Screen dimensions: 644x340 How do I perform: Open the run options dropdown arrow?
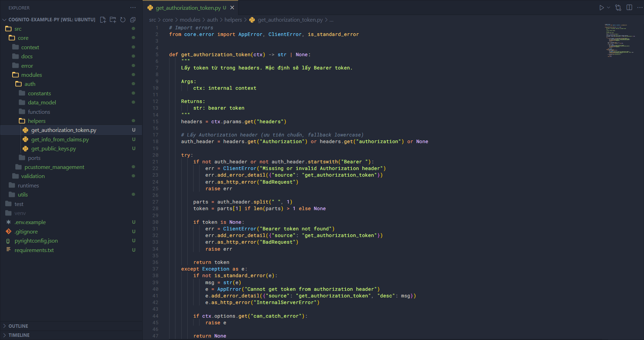click(609, 8)
